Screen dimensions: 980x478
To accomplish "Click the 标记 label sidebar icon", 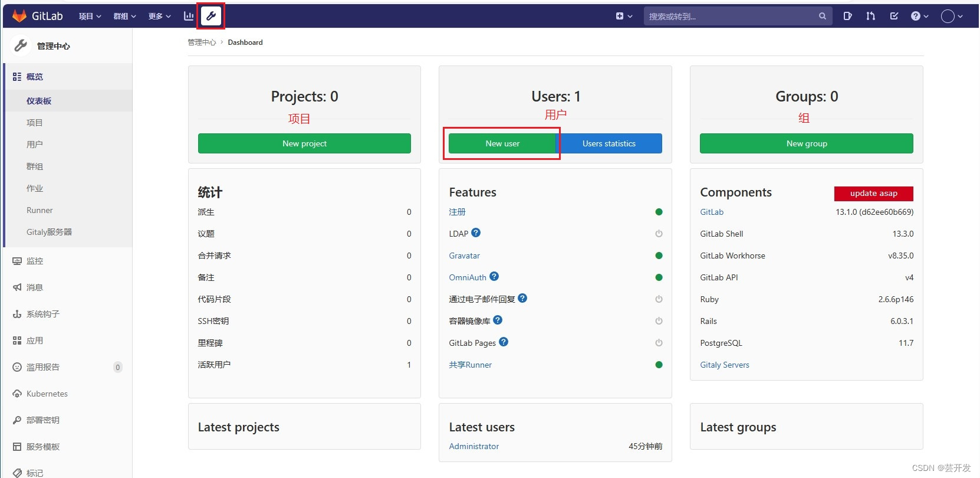I will pos(17,473).
